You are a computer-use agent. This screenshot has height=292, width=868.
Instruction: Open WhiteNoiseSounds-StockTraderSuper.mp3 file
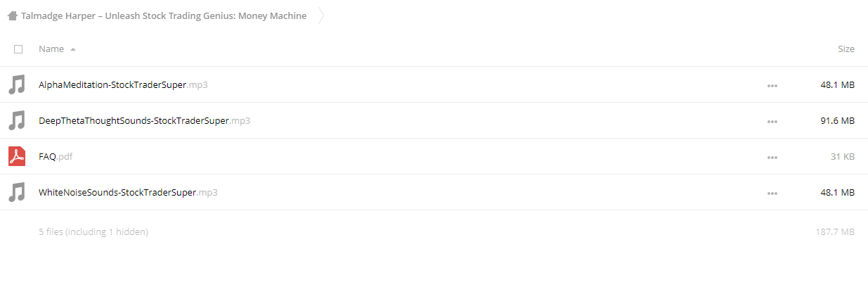[x=128, y=193]
